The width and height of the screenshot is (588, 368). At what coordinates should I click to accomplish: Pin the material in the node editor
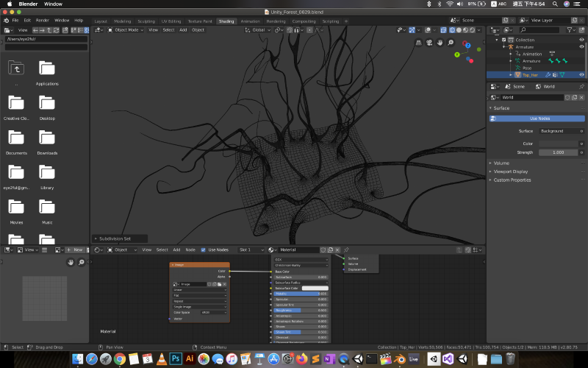pyautogui.click(x=346, y=250)
